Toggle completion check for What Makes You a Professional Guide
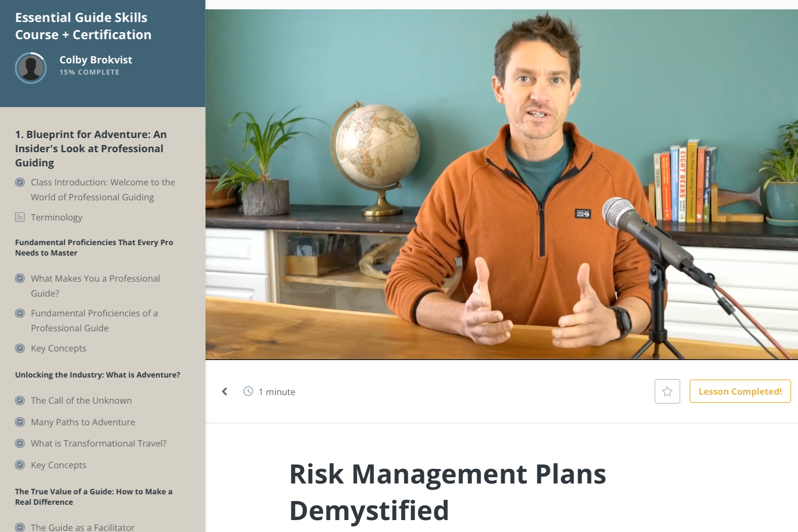The image size is (798, 532). click(20, 279)
